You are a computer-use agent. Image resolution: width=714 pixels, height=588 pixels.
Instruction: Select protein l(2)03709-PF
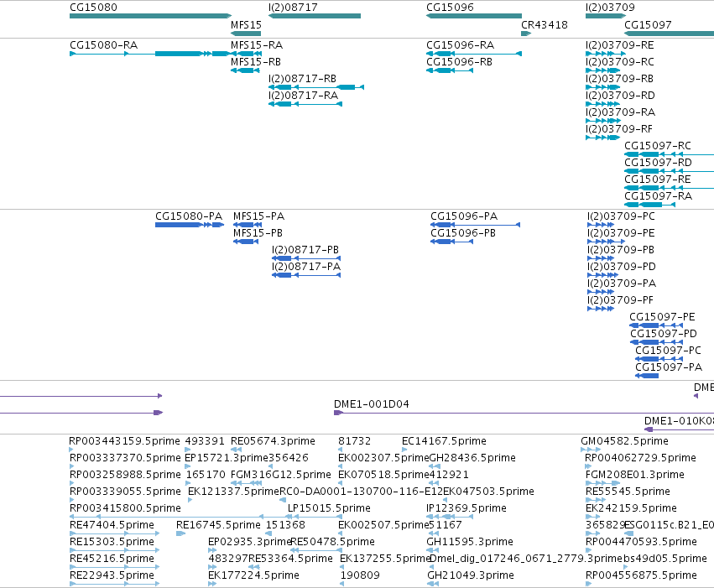(x=620, y=300)
